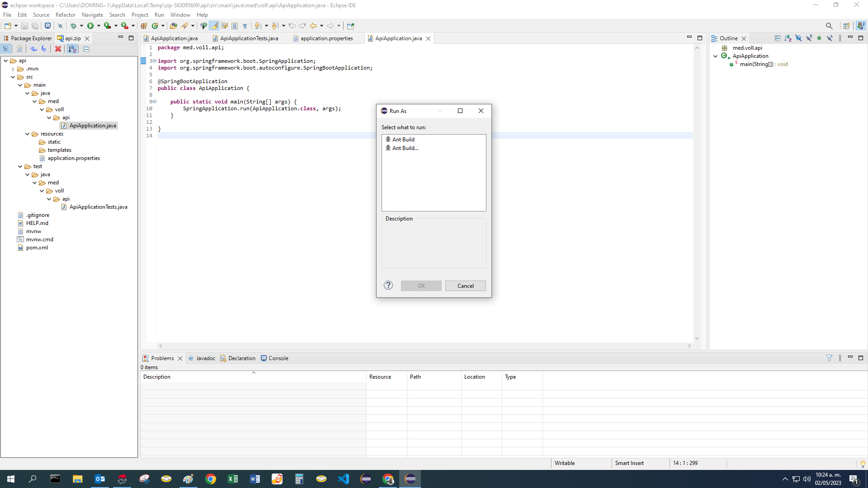Viewport: 868px width, 488px height.
Task: Click the red X remove icon
Action: tap(58, 49)
